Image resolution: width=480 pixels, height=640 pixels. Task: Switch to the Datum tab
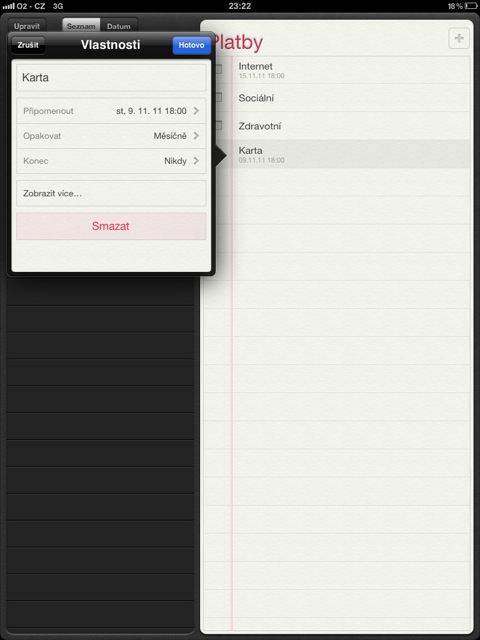pos(119,26)
